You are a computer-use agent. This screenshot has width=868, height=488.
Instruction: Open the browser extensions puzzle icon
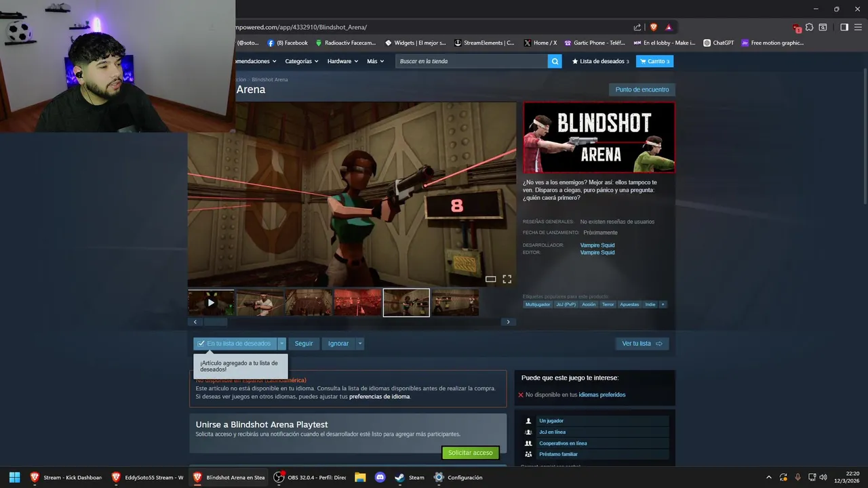tap(809, 27)
